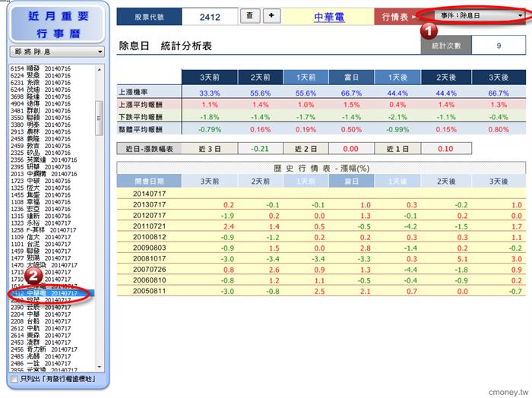Click the stock list scrollbar thumb
This screenshot has width=532, height=398.
coord(100,118)
